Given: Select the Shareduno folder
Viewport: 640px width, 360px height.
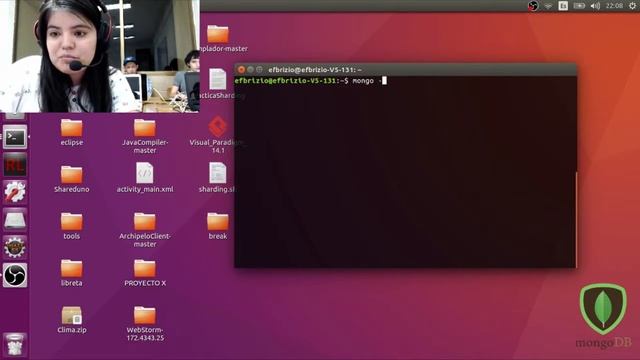Looking at the screenshot, I should point(71,179).
